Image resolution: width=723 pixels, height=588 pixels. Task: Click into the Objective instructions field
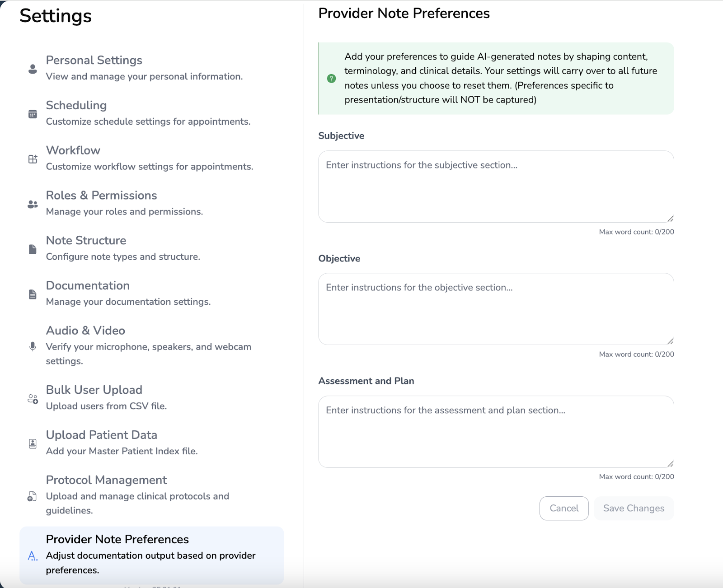coord(496,308)
